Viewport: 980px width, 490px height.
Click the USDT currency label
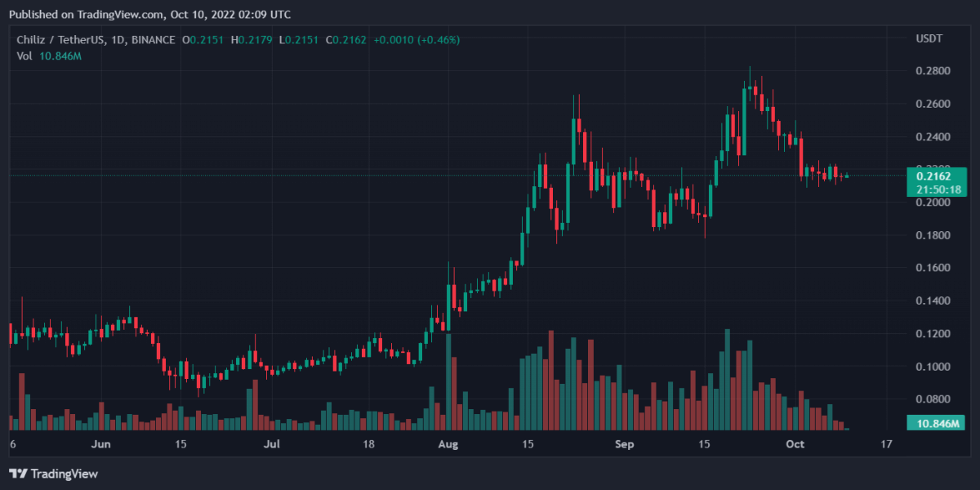(929, 39)
